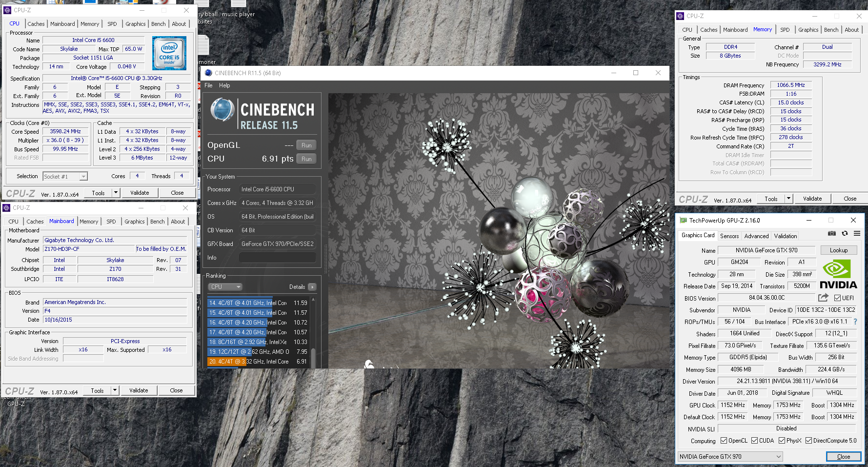Click the Details arrow icon in Cinebench Ranking
The image size is (868, 467).
pyautogui.click(x=312, y=287)
